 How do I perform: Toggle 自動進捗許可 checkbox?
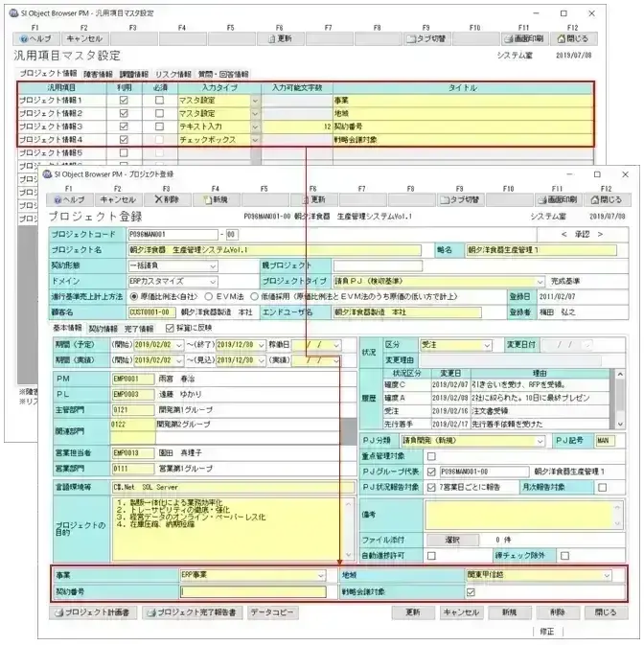[x=431, y=556]
